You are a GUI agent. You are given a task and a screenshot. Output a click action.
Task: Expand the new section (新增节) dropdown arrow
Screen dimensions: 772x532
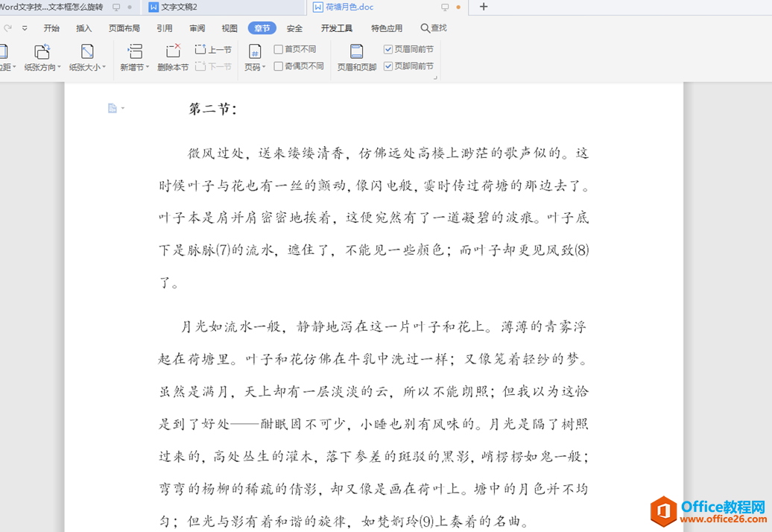pyautogui.click(x=148, y=67)
